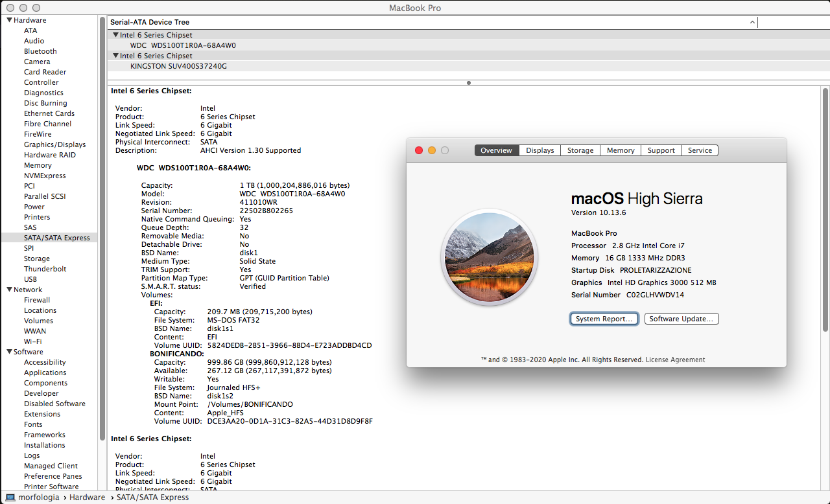Click the computer icon in path bar
The height and width of the screenshot is (504, 830).
(x=10, y=498)
